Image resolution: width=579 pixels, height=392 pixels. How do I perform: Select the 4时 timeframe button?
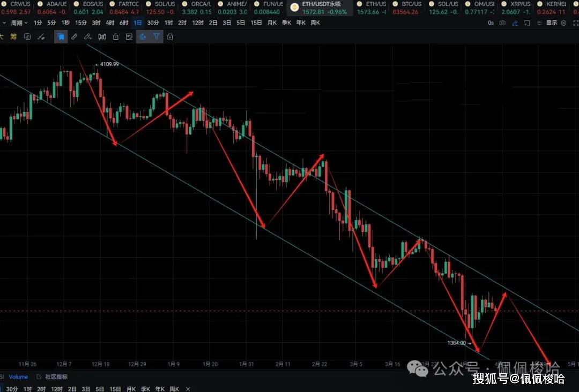pos(109,23)
